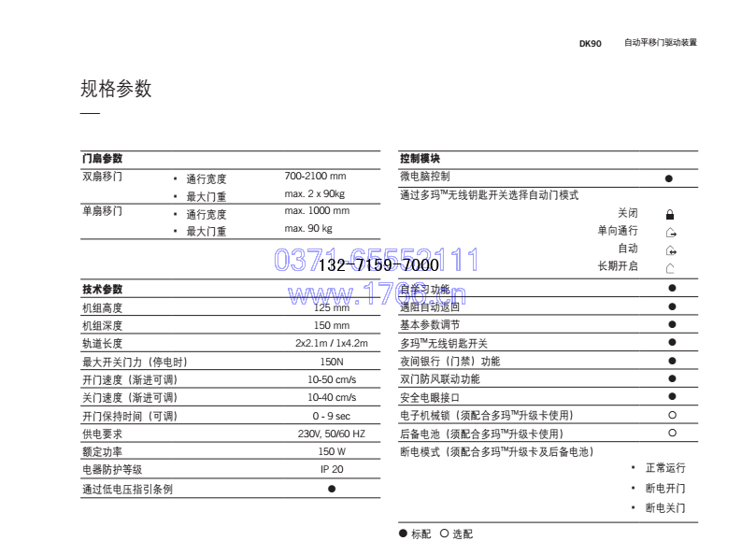Click the 关门速度（渐进可调）label

click(x=130, y=398)
